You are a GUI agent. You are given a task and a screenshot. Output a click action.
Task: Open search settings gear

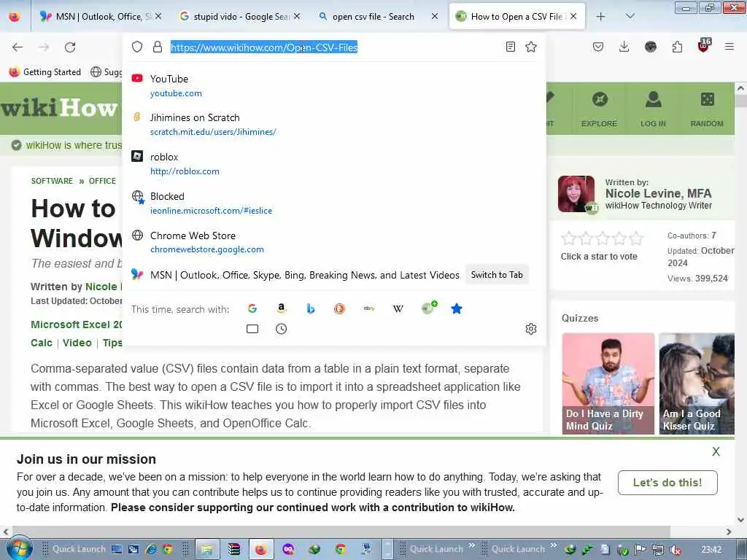coord(531,329)
